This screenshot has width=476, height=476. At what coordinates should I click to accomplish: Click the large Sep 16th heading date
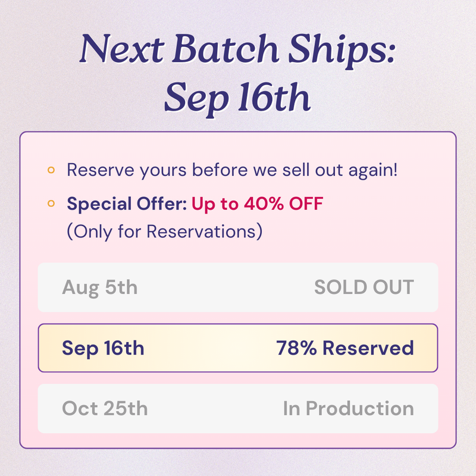[x=237, y=99]
